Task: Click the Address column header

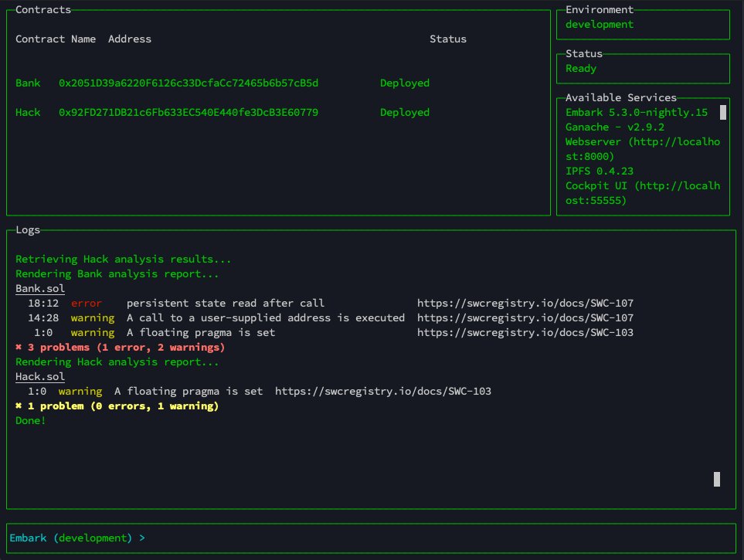Action: click(130, 39)
